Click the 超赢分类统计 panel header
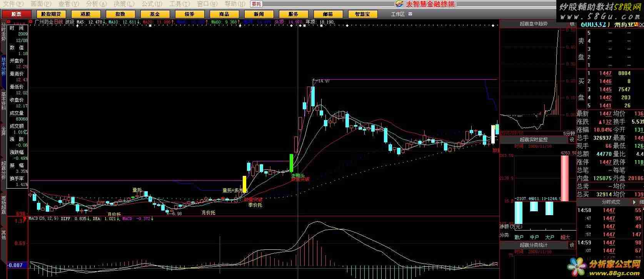Viewport: 644px width, 279px height. coord(534,245)
